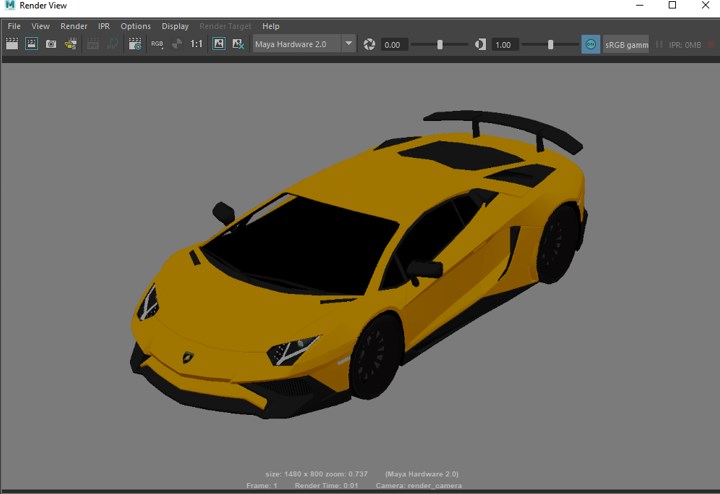This screenshot has width=720, height=494.
Task: Click the exposure aperture icon
Action: pos(369,45)
